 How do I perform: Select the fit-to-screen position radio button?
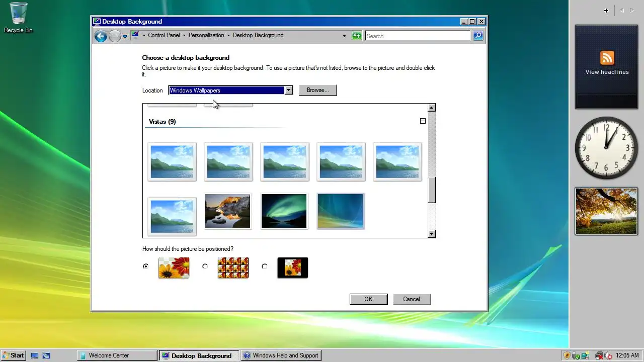pos(145,266)
